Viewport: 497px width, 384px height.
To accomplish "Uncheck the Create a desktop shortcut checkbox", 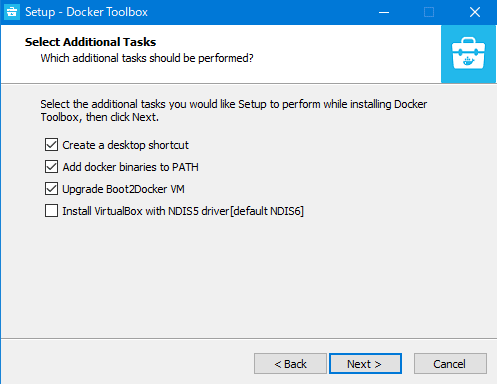I will tap(51, 145).
